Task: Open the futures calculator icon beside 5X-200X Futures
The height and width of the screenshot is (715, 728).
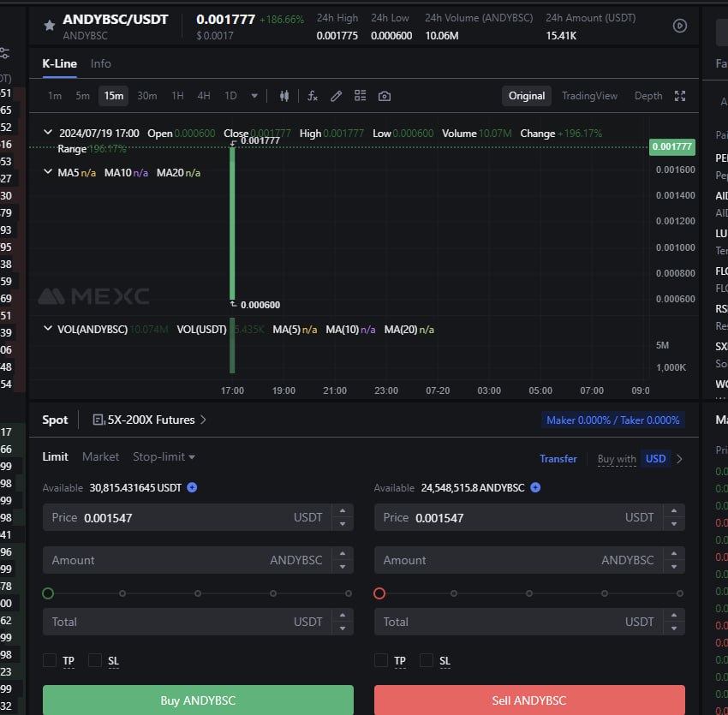Action: click(98, 420)
